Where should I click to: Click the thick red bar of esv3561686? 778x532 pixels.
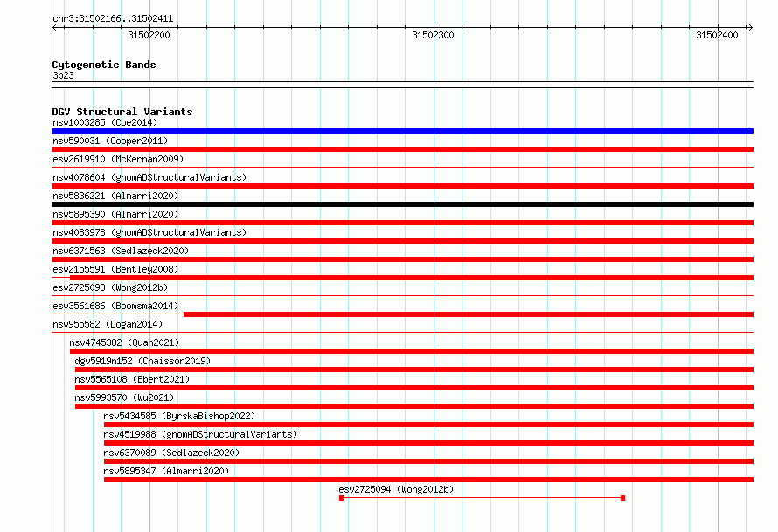click(469, 314)
